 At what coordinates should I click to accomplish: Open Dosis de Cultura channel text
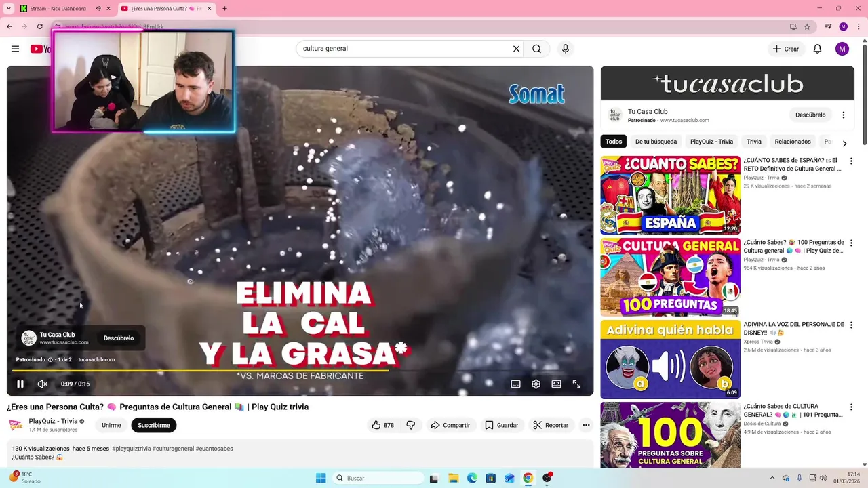point(762,424)
